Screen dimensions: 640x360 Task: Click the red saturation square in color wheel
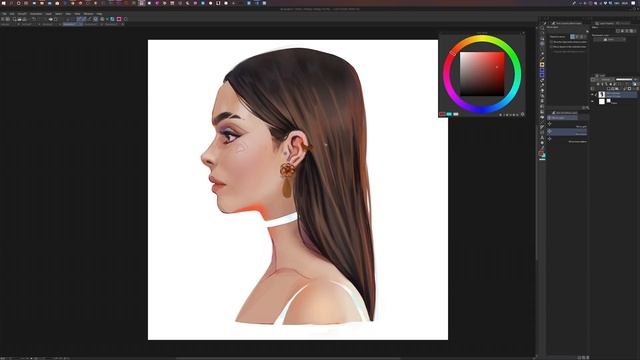click(x=482, y=74)
